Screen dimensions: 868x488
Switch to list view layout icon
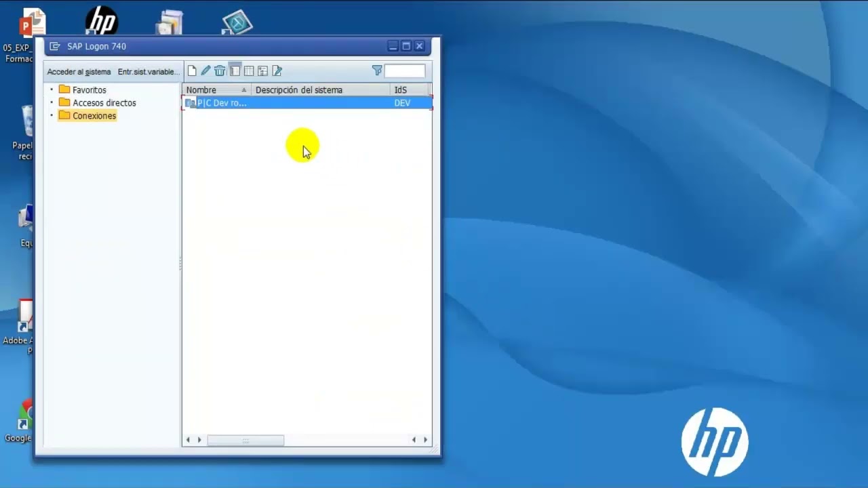(x=249, y=70)
